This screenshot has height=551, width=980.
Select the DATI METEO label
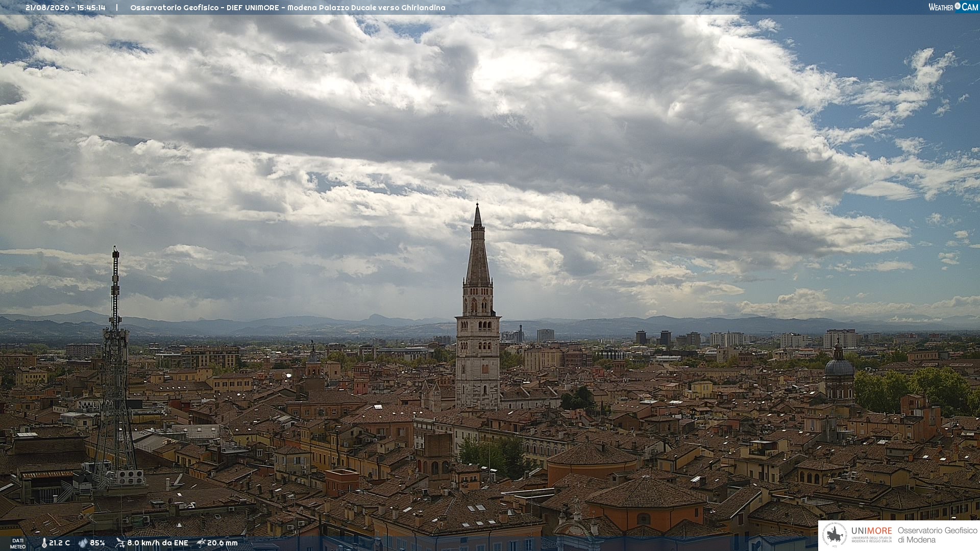18,543
